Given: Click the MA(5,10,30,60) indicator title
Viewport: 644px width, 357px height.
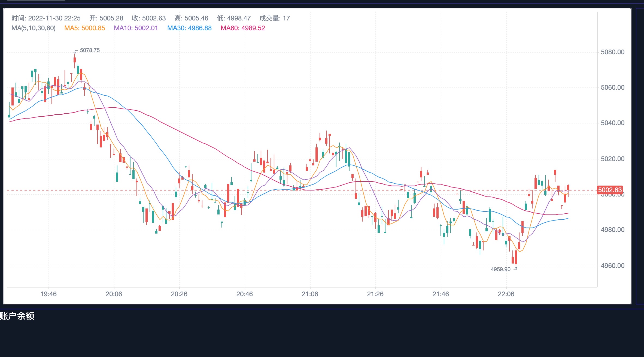Looking at the screenshot, I should point(34,28).
